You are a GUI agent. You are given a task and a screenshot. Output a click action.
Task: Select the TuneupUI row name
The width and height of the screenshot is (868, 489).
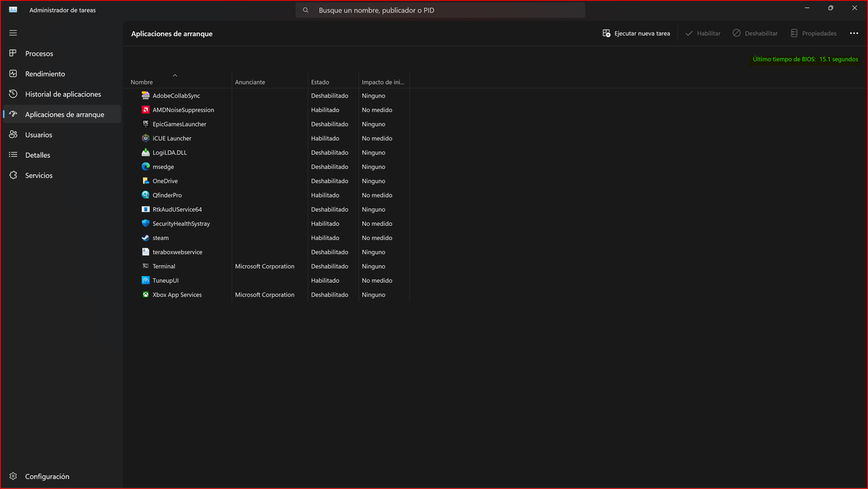[165, 281]
